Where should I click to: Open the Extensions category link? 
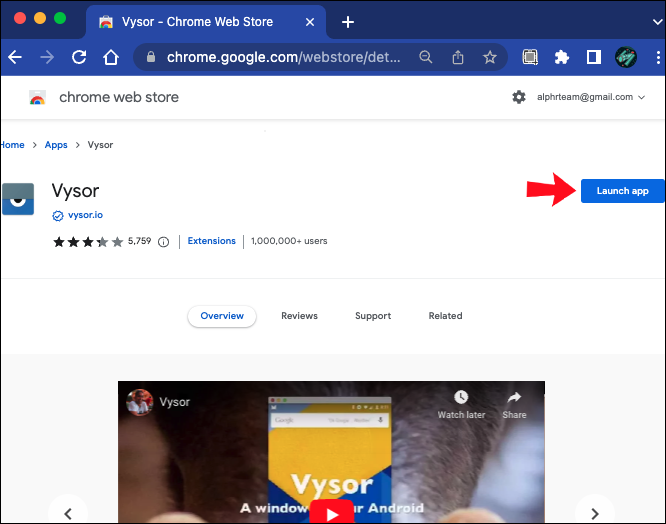coord(212,241)
